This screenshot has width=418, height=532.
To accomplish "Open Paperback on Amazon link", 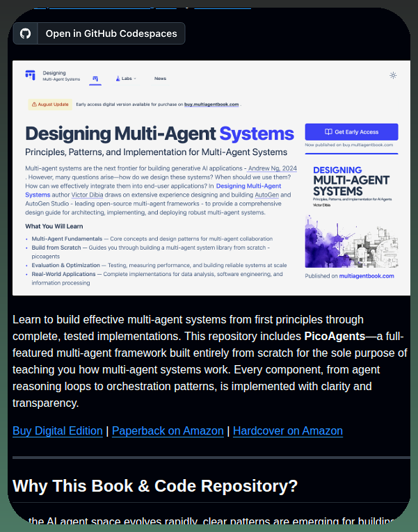I will (x=168, y=431).
